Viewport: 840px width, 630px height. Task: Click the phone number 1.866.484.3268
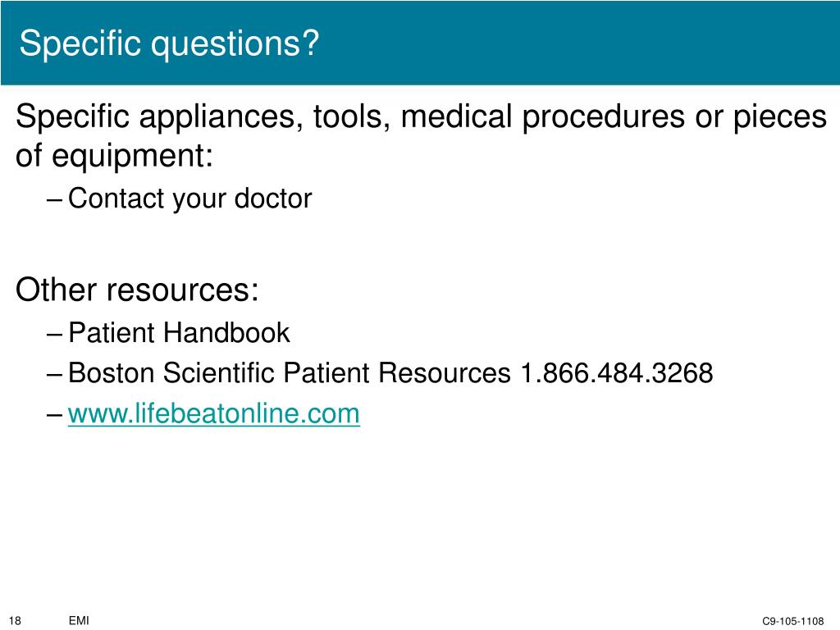pyautogui.click(x=617, y=373)
